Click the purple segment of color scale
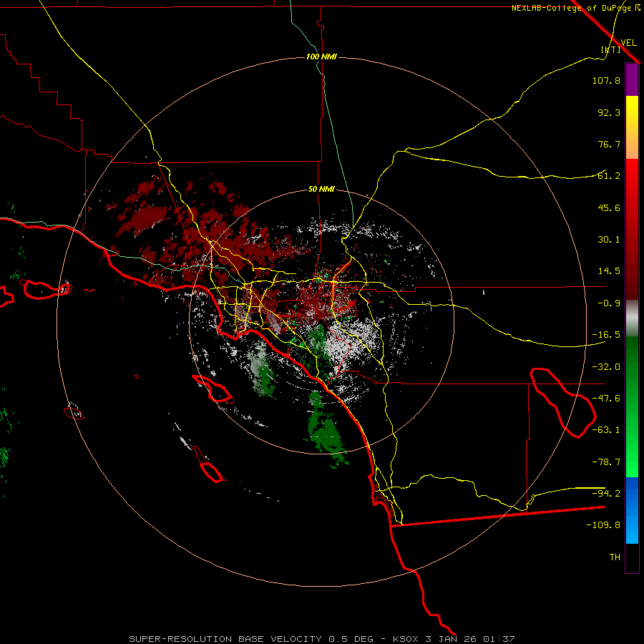 pos(632,79)
